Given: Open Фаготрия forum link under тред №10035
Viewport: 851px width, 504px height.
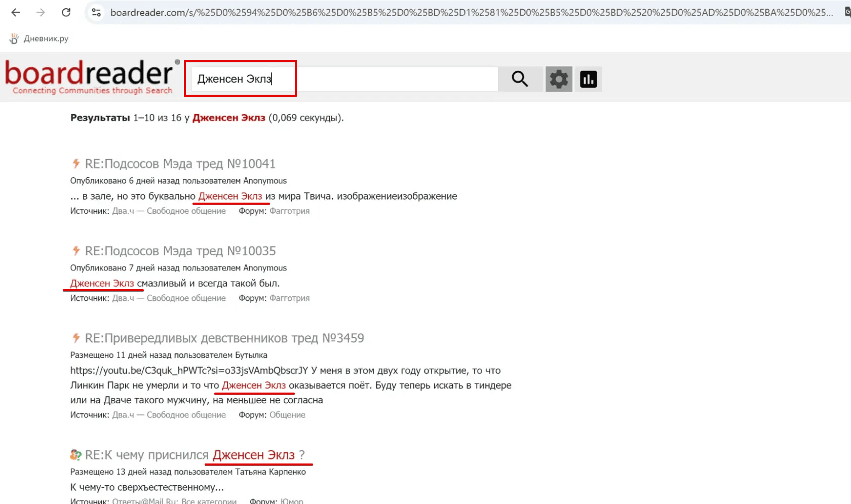Looking at the screenshot, I should 289,298.
